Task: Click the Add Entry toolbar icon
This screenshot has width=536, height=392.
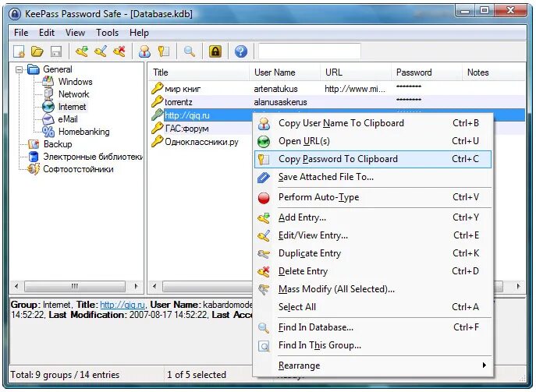Action: [x=82, y=51]
